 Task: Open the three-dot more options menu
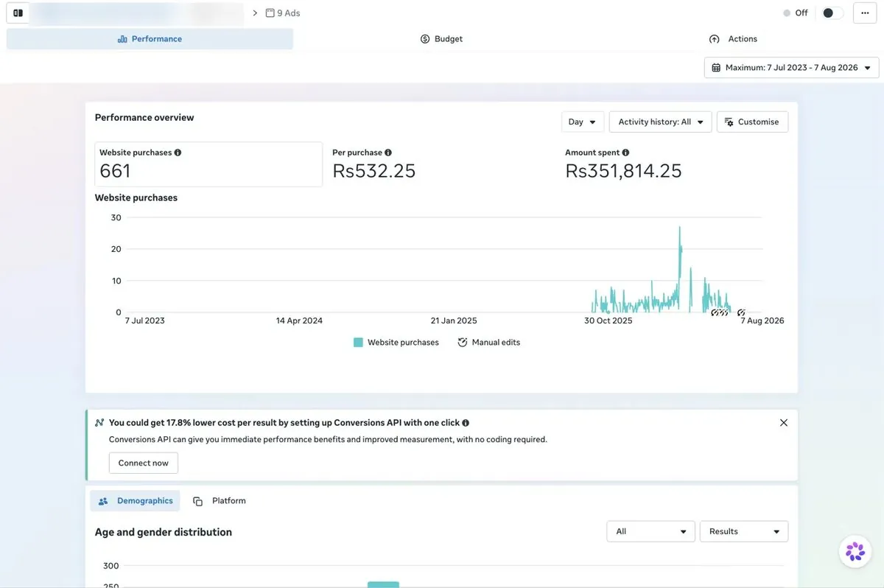(865, 13)
